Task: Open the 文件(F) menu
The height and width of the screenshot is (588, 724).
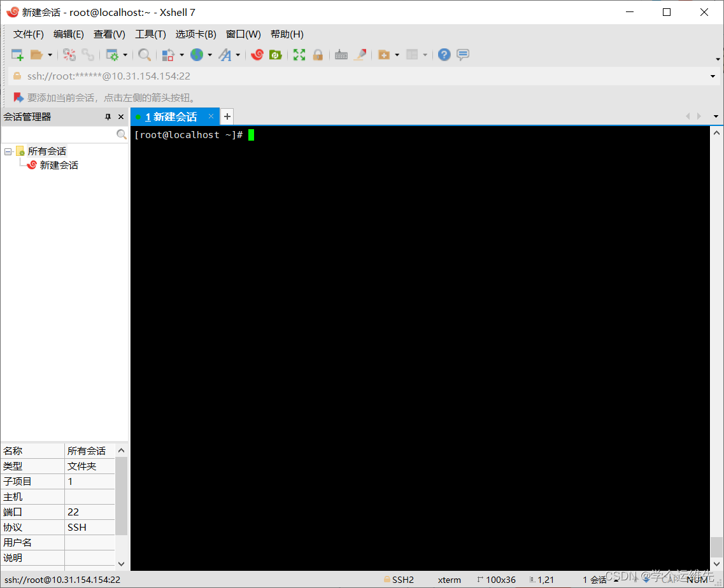Action: point(27,34)
